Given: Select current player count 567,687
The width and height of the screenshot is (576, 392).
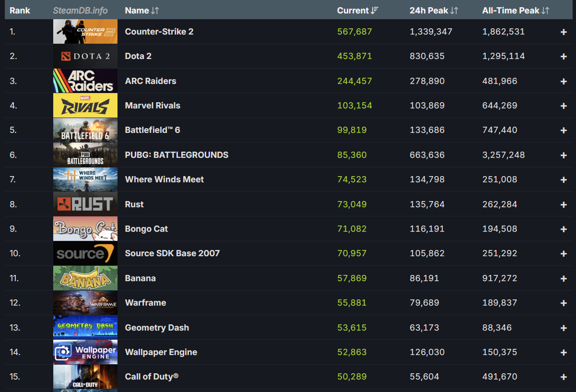Looking at the screenshot, I should click(354, 32).
